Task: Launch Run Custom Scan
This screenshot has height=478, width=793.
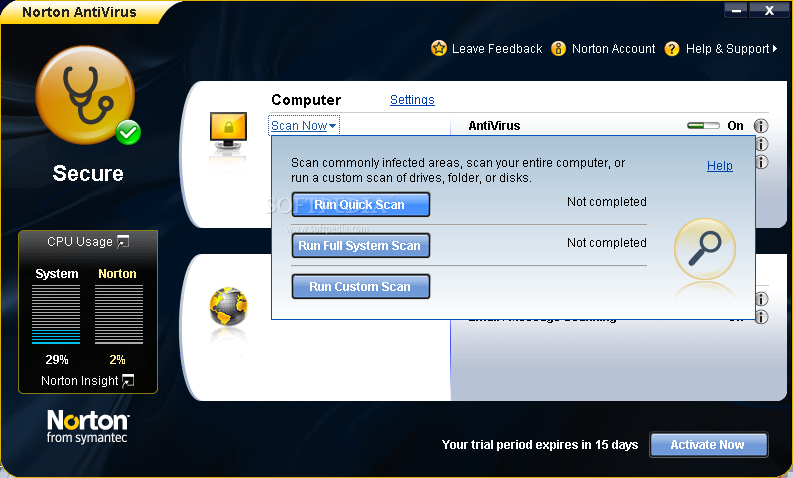Action: (x=361, y=286)
